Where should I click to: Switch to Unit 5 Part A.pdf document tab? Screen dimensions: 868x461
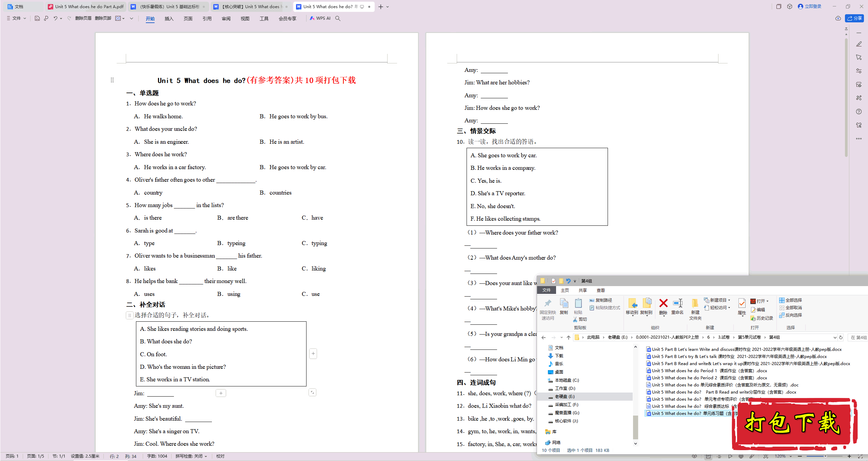click(86, 7)
